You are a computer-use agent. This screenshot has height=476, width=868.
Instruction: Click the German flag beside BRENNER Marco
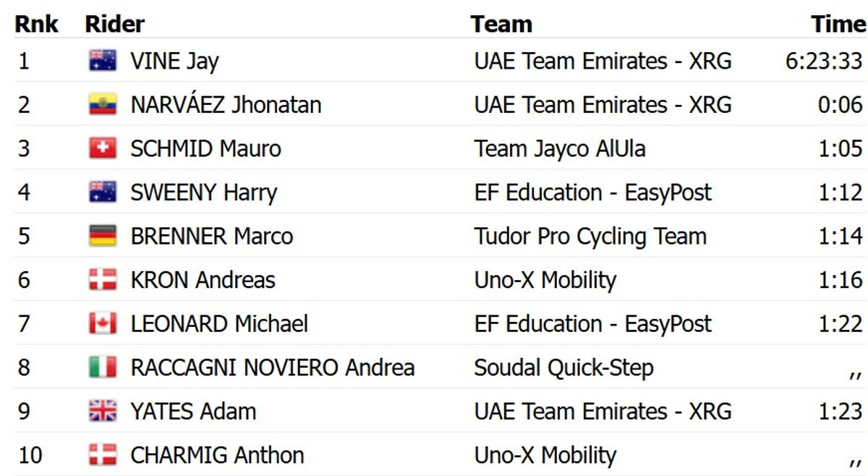point(103,237)
